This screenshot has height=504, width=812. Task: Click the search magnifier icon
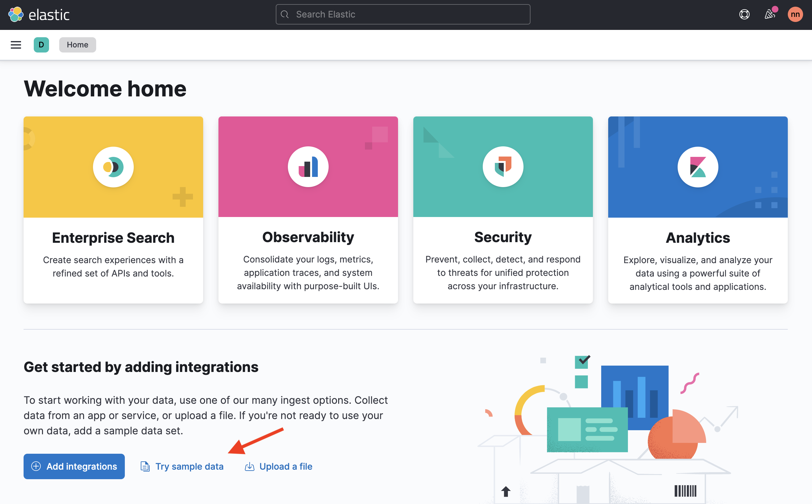tap(285, 14)
